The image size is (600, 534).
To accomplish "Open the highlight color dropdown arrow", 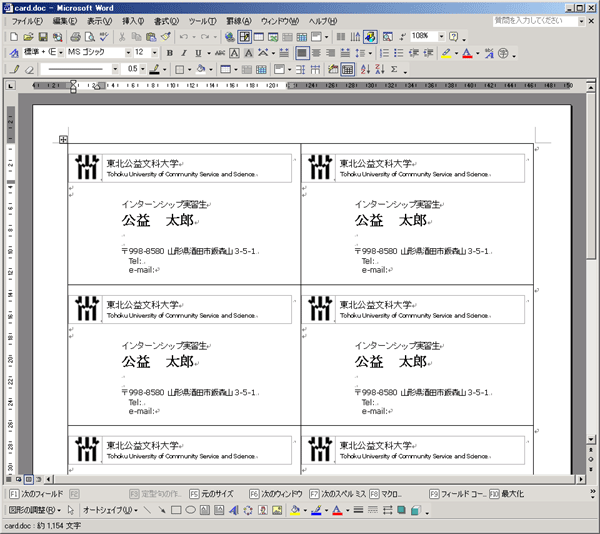I will coord(457,53).
